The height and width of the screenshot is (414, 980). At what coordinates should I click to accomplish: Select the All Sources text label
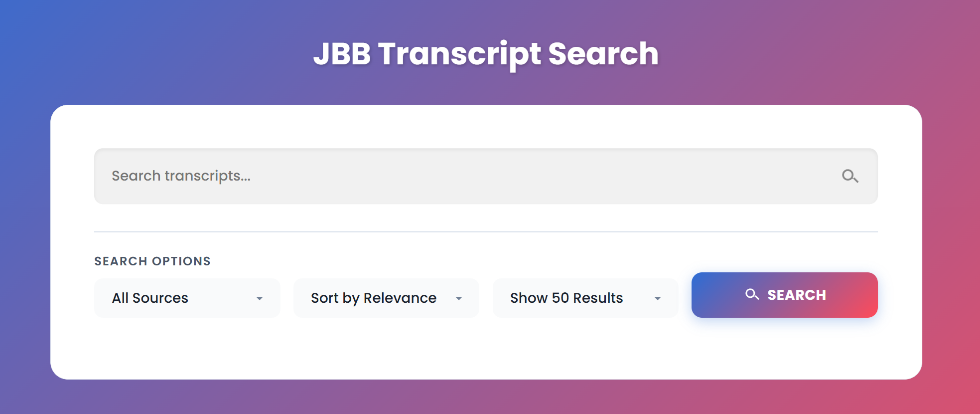(150, 298)
